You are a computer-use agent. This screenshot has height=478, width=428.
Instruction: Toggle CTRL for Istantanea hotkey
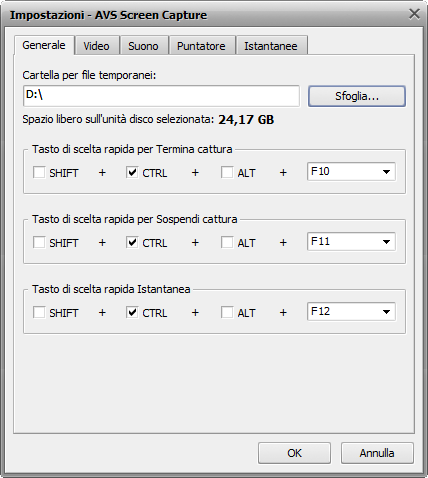coord(132,312)
